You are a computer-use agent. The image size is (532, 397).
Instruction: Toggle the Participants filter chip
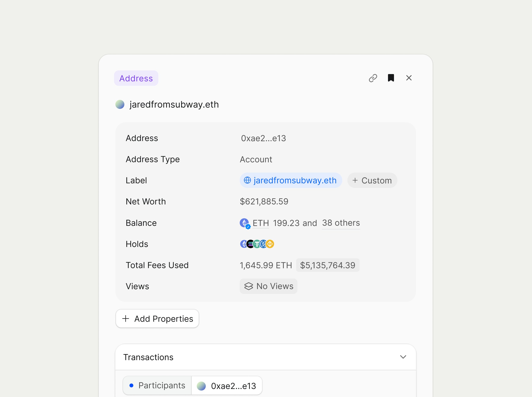click(157, 385)
